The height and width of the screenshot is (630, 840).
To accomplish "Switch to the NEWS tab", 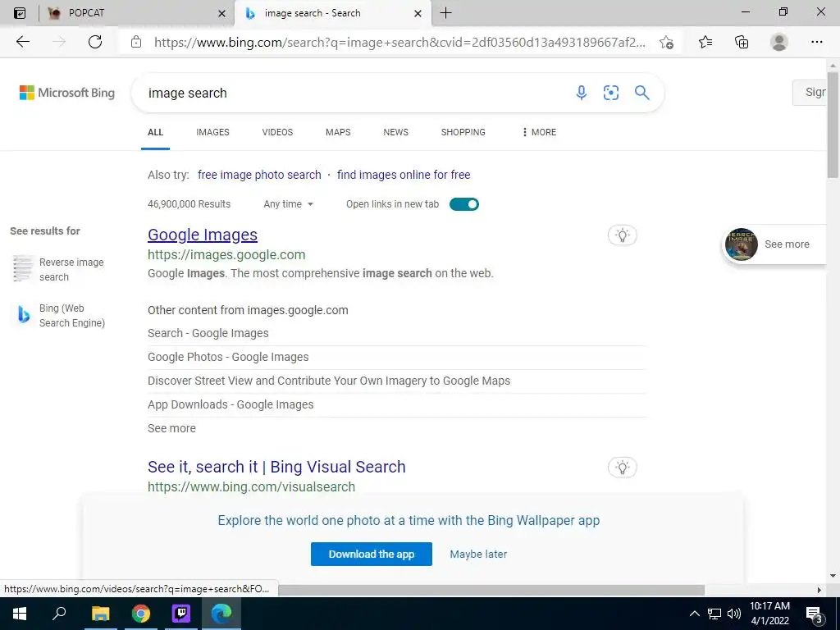I will point(396,132).
